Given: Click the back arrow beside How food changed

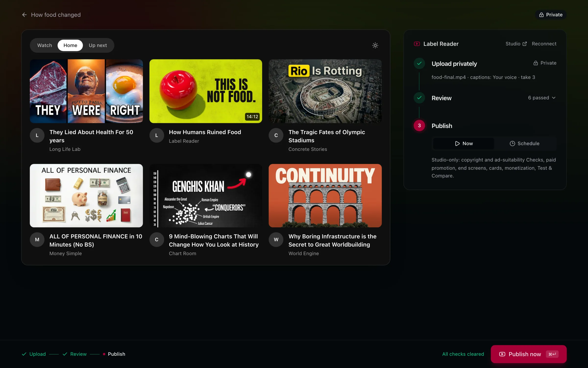Looking at the screenshot, I should click(x=24, y=15).
